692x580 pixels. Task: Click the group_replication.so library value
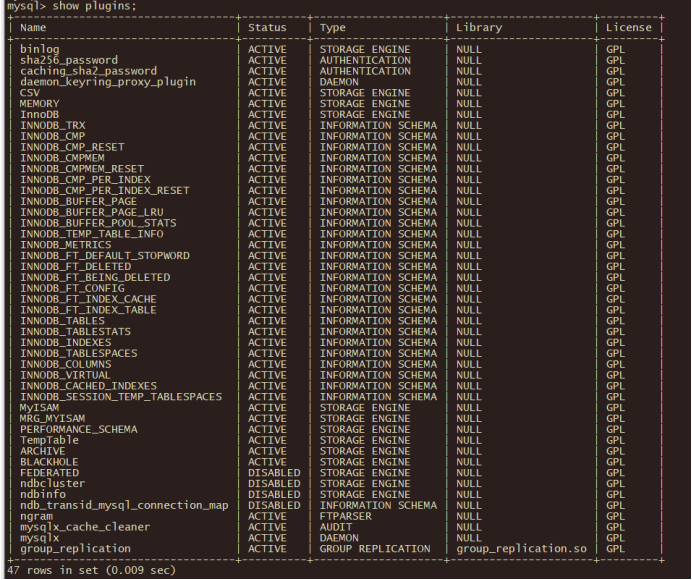[522, 549]
